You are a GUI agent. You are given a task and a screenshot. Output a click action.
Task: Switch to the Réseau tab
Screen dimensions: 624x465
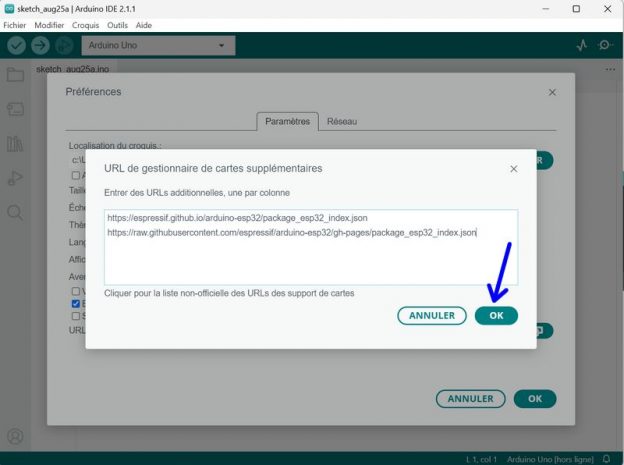pyautogui.click(x=341, y=121)
